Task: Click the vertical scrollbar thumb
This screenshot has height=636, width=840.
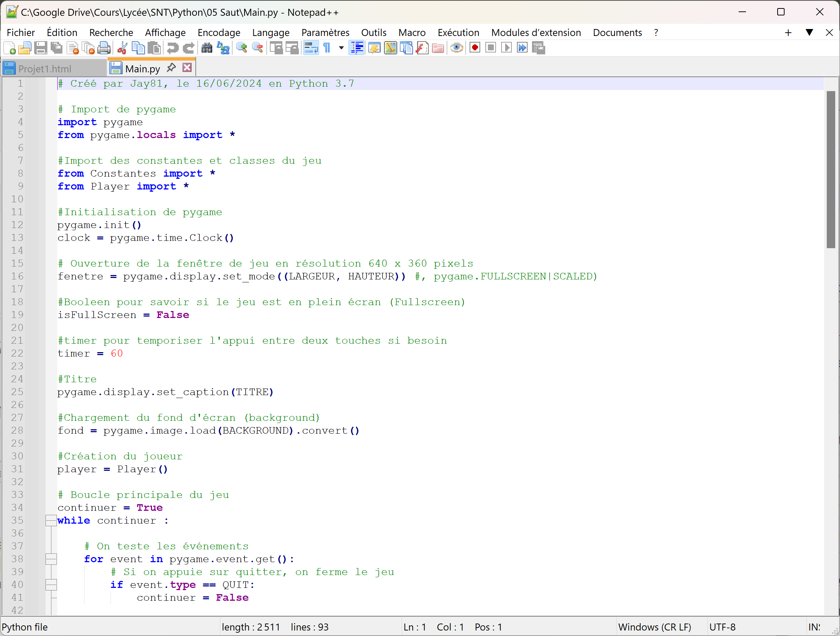Action: point(830,169)
